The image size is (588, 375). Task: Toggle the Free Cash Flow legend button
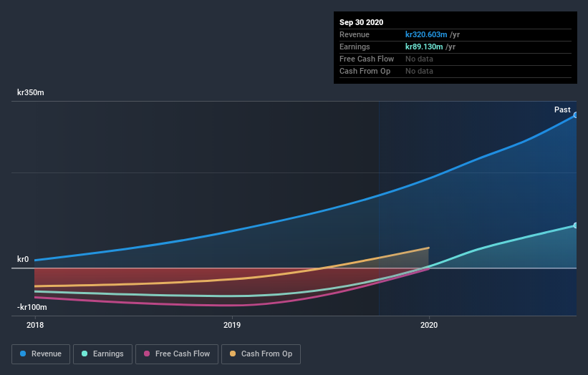tap(177, 354)
